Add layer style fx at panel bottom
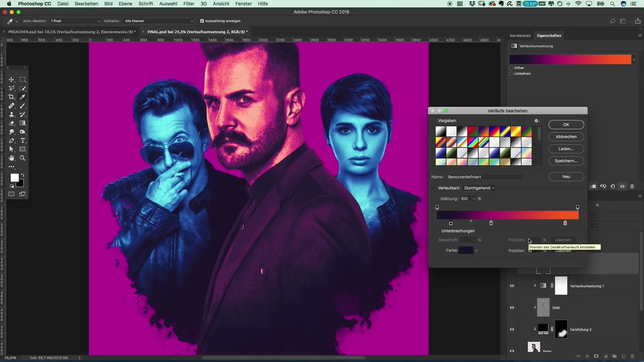Viewport: 644px width, 362px height. tap(587, 356)
